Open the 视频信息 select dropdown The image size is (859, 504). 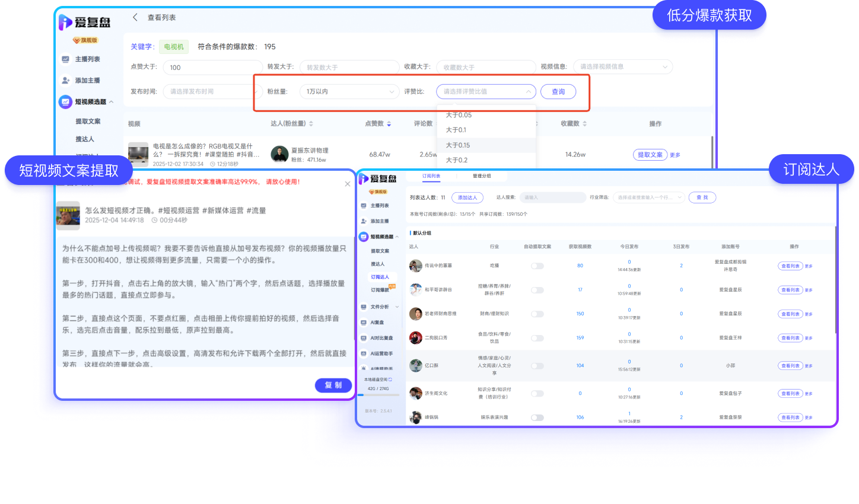point(622,67)
